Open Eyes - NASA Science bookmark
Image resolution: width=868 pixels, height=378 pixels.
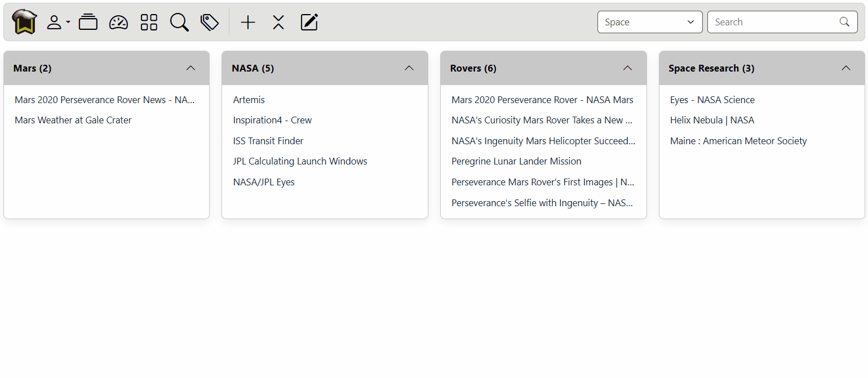pos(712,100)
